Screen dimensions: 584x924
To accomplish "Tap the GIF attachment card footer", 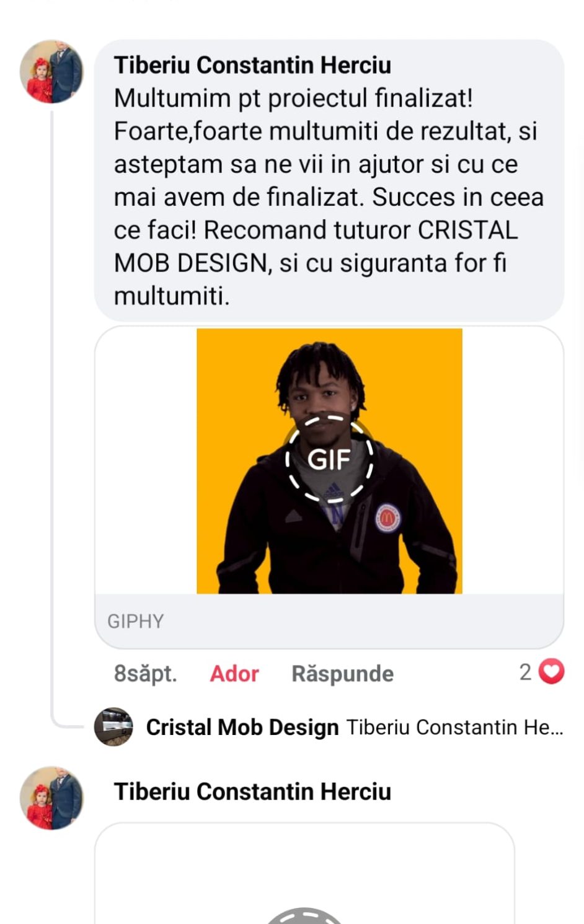I will (x=329, y=621).
